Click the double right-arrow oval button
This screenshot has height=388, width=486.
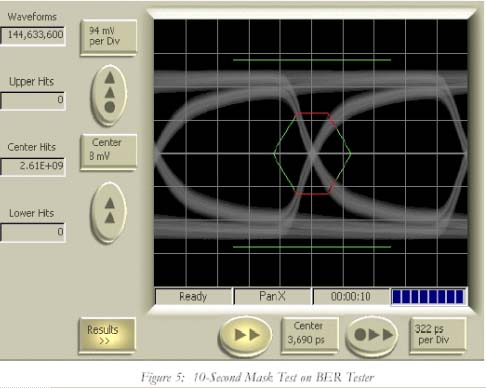coord(245,335)
